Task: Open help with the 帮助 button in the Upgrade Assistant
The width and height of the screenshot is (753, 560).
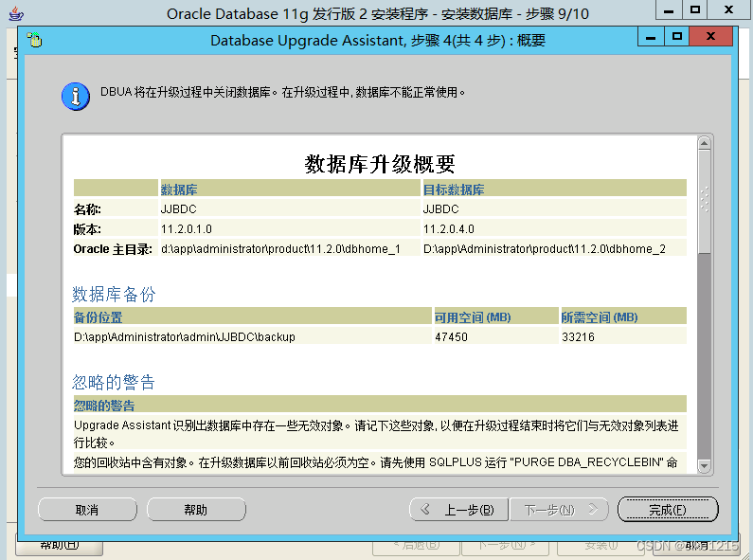Action: click(196, 509)
